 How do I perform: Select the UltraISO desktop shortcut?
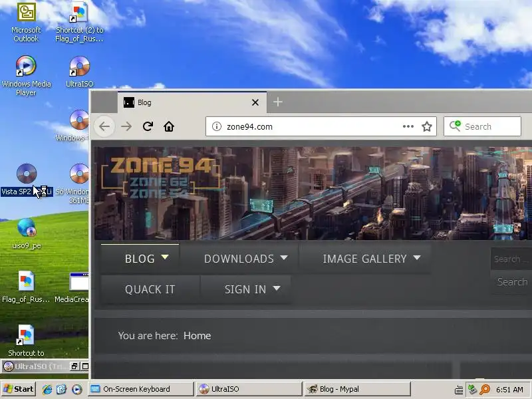coord(79,72)
